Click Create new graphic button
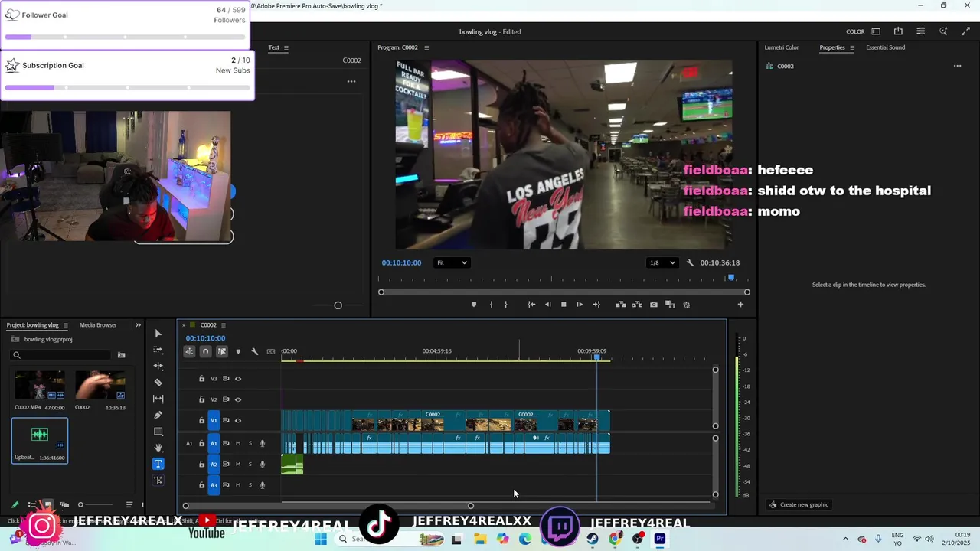The image size is (980, 551). 799,504
